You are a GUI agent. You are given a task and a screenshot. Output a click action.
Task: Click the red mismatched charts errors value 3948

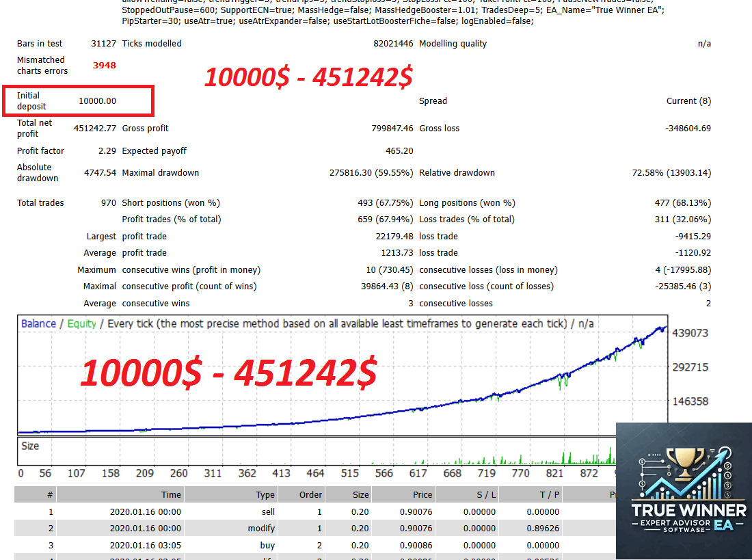click(x=105, y=66)
